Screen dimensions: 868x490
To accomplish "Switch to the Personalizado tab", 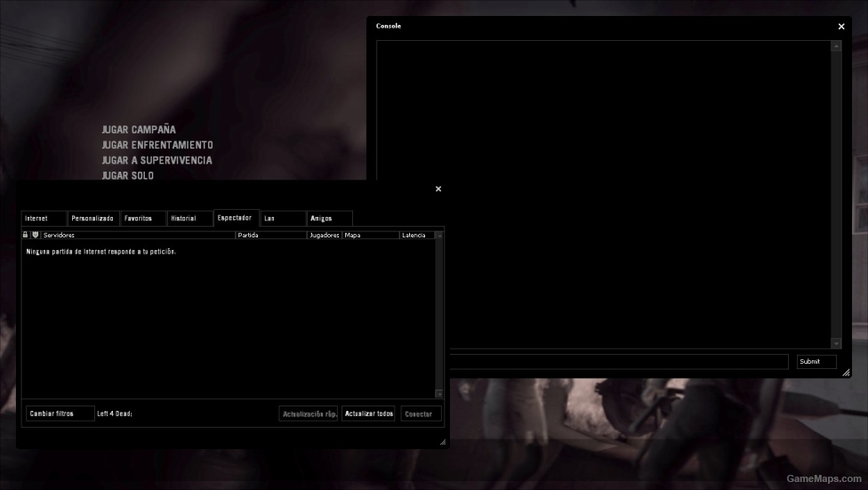I will 93,218.
